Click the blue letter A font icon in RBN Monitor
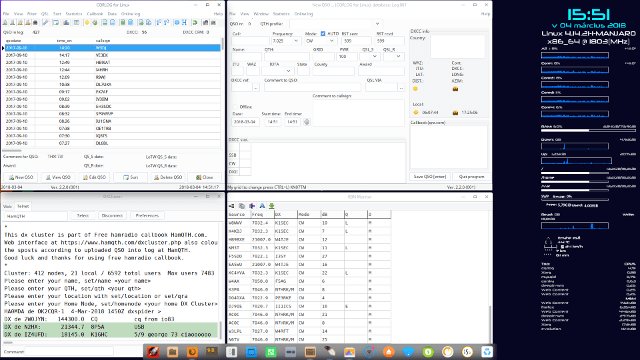This screenshot has height=360, width=640. click(x=262, y=206)
